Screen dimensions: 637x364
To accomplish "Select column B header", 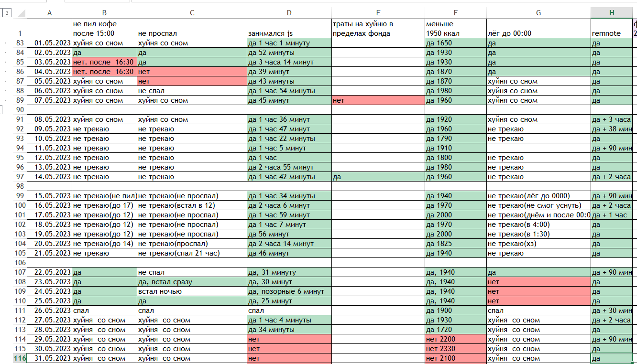I will [104, 13].
